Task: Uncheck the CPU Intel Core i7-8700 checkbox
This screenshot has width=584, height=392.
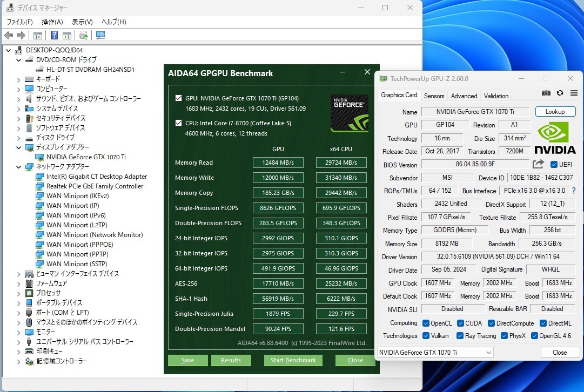Action: point(178,123)
